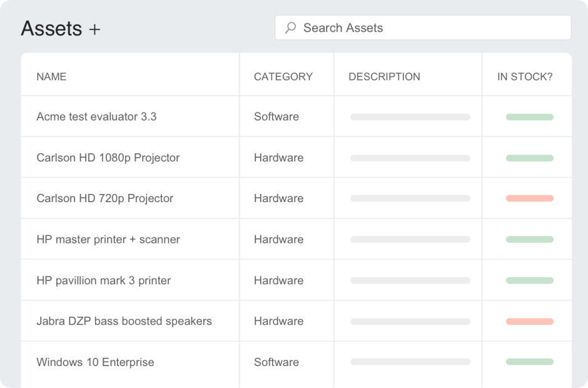The width and height of the screenshot is (588, 388).
Task: Click the magnifying glass icon in the search bar
Action: tap(290, 28)
